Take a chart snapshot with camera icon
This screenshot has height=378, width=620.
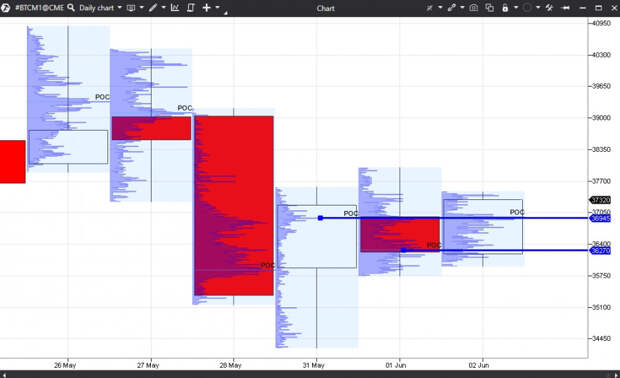pyautogui.click(x=474, y=8)
